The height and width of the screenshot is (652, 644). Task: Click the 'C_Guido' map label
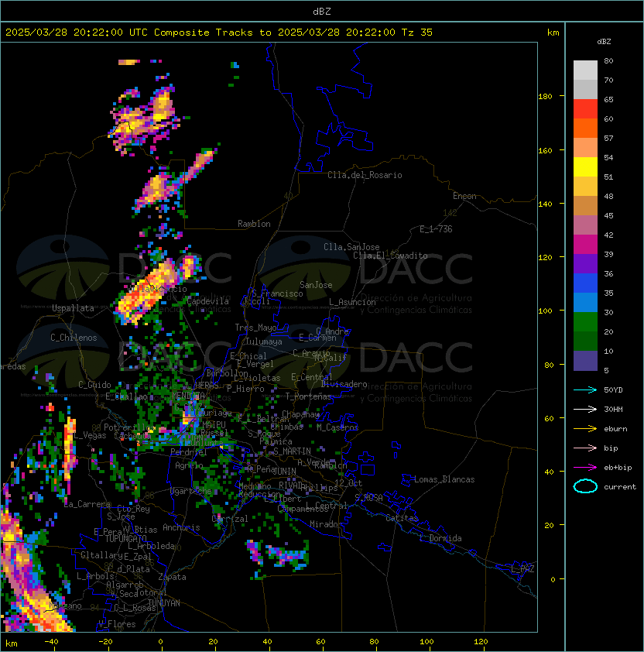94,385
